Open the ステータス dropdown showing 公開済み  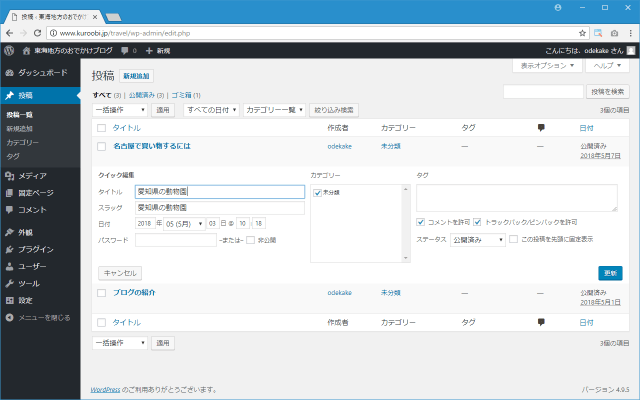pyautogui.click(x=478, y=240)
